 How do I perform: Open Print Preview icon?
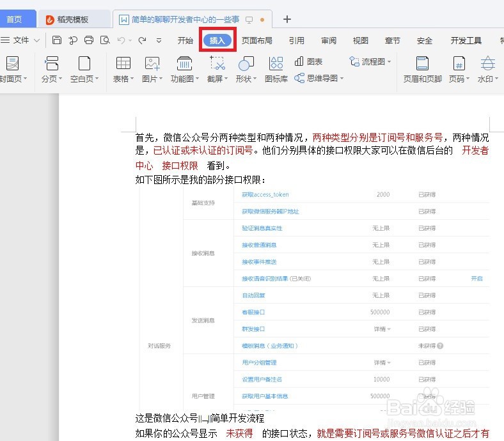(x=105, y=40)
